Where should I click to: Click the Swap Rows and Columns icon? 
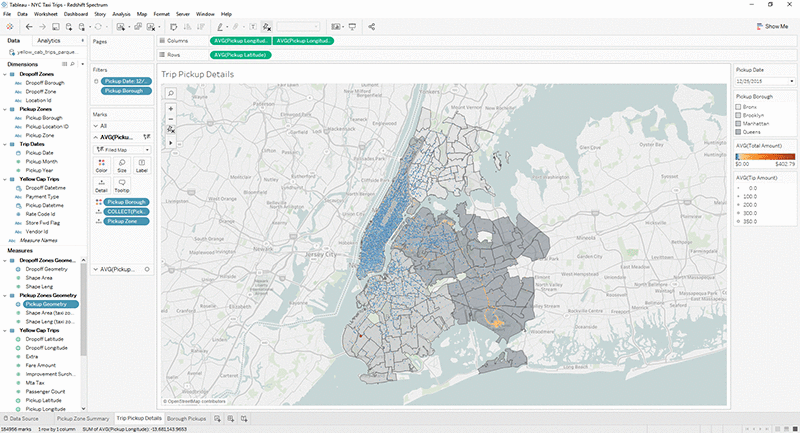click(x=173, y=27)
